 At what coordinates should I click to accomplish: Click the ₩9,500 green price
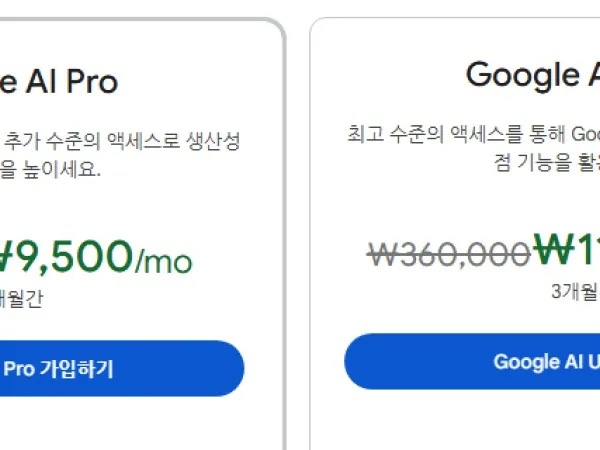(65, 256)
